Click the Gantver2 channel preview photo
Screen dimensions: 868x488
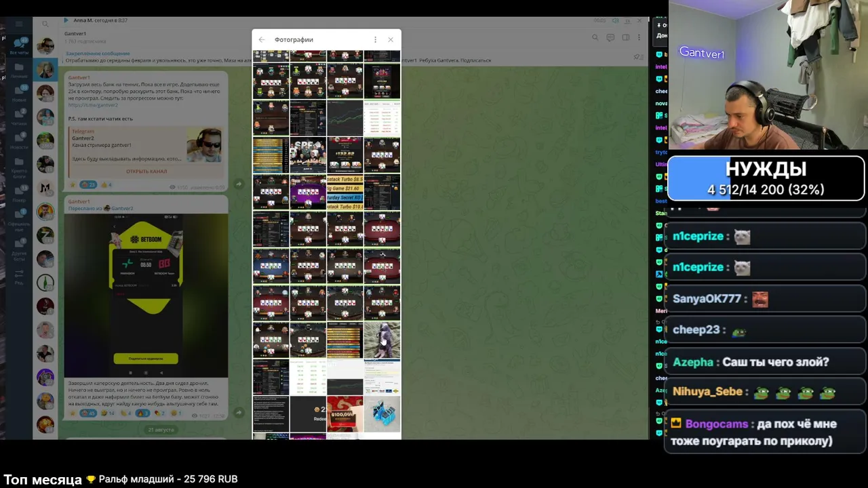[204, 145]
